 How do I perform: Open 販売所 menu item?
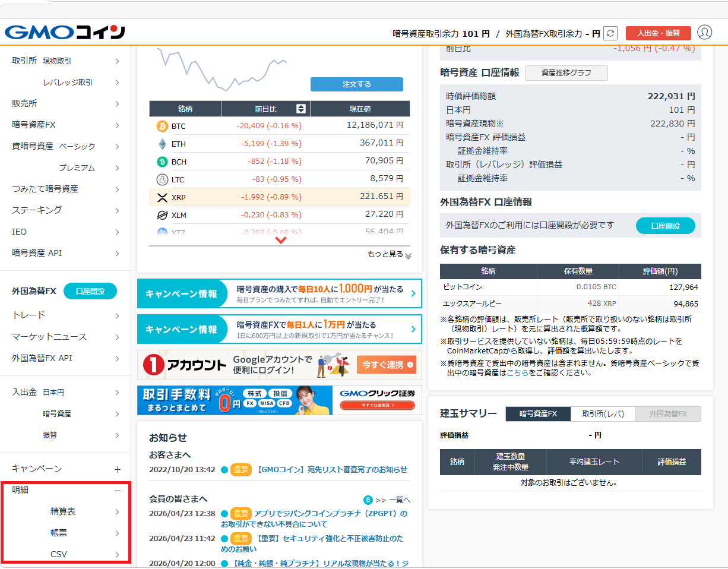pyautogui.click(x=65, y=103)
